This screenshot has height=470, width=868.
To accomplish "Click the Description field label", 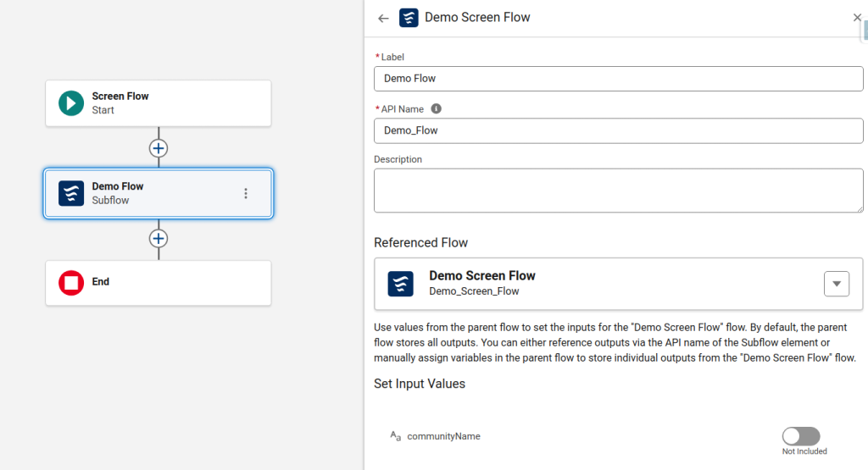I will [398, 159].
